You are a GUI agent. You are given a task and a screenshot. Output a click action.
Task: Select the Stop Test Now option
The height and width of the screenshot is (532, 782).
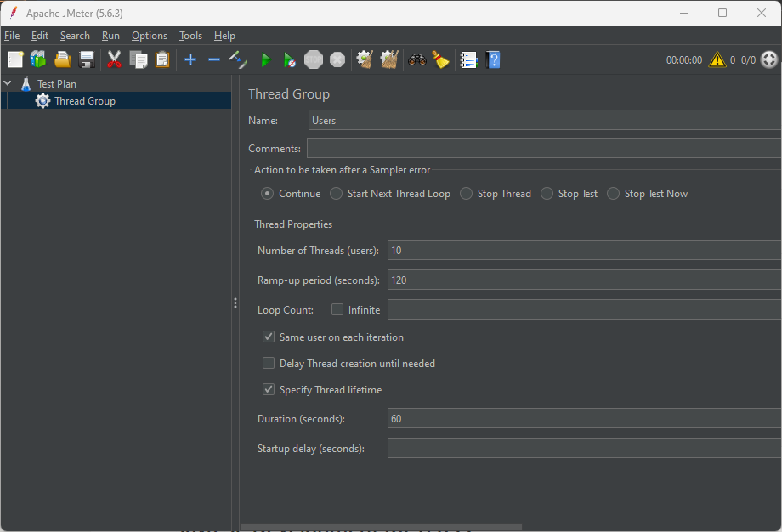point(614,194)
